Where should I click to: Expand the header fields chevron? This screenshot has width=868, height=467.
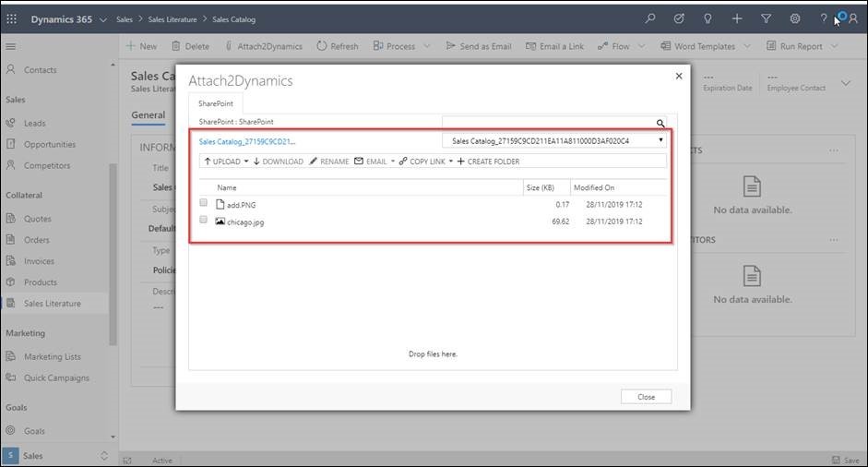click(845, 83)
